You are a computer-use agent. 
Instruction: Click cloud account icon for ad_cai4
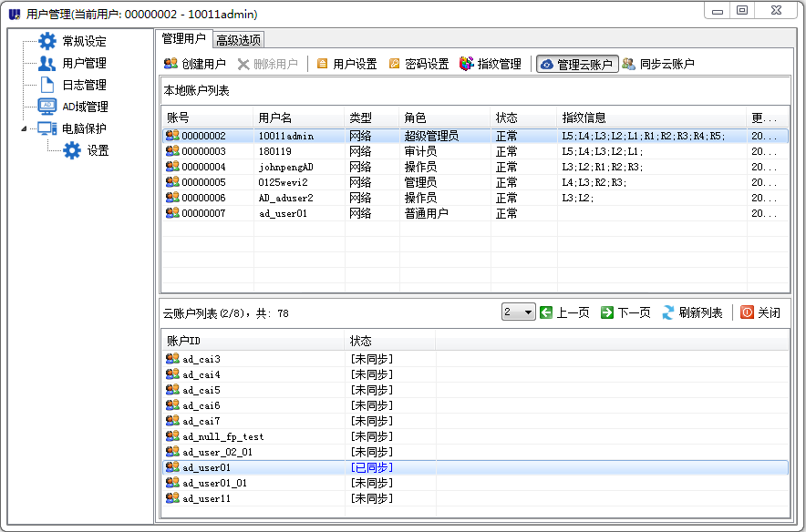[172, 373]
